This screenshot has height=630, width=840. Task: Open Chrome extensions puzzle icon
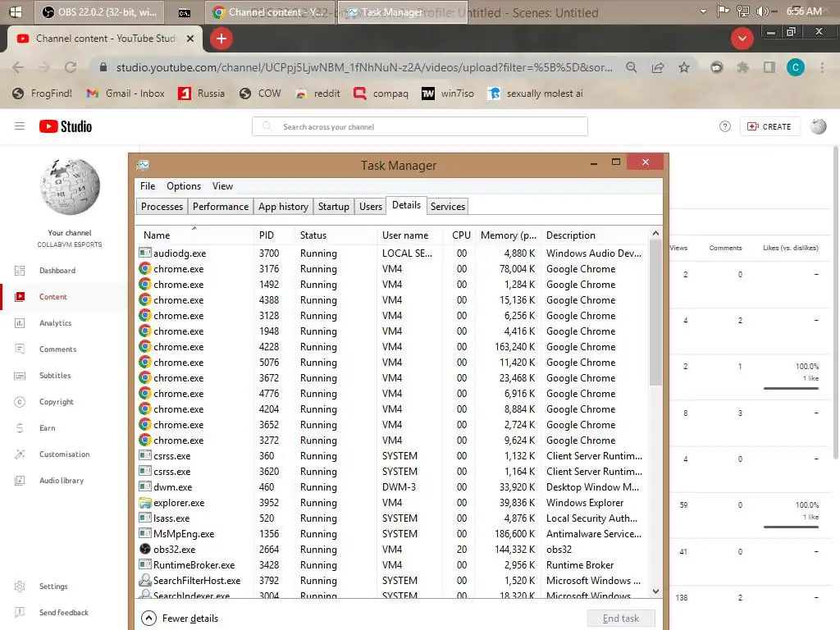tap(743, 67)
